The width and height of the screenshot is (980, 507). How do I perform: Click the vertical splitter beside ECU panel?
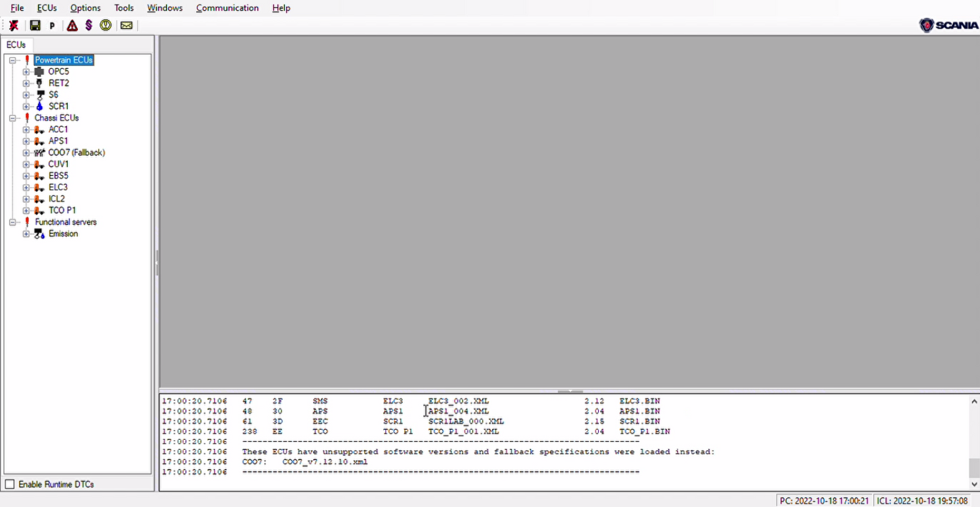coord(157,263)
